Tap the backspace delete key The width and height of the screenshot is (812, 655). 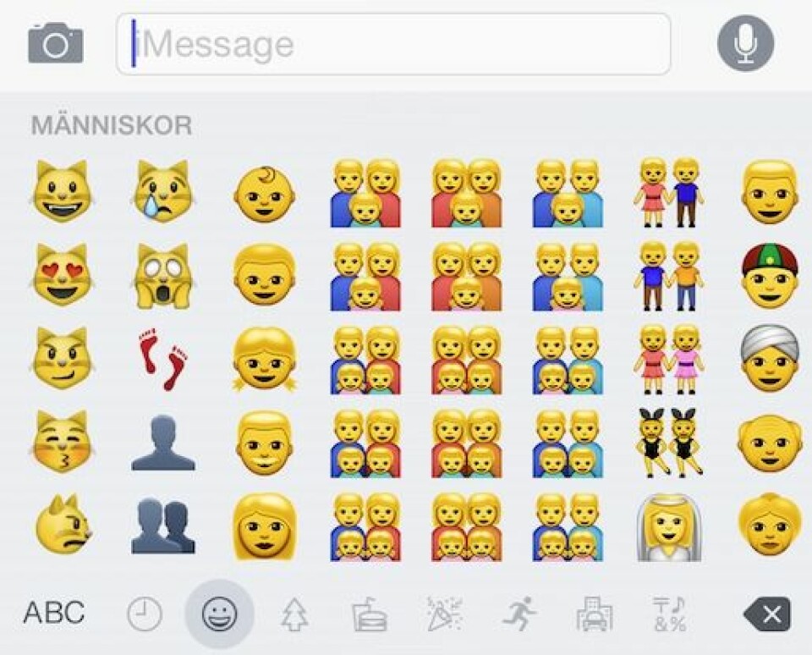pos(767,614)
